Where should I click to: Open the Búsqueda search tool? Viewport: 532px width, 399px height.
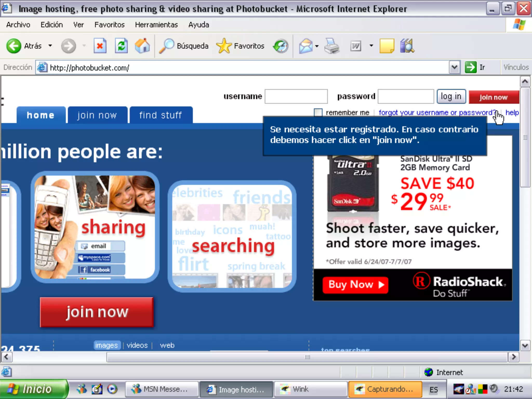(184, 46)
